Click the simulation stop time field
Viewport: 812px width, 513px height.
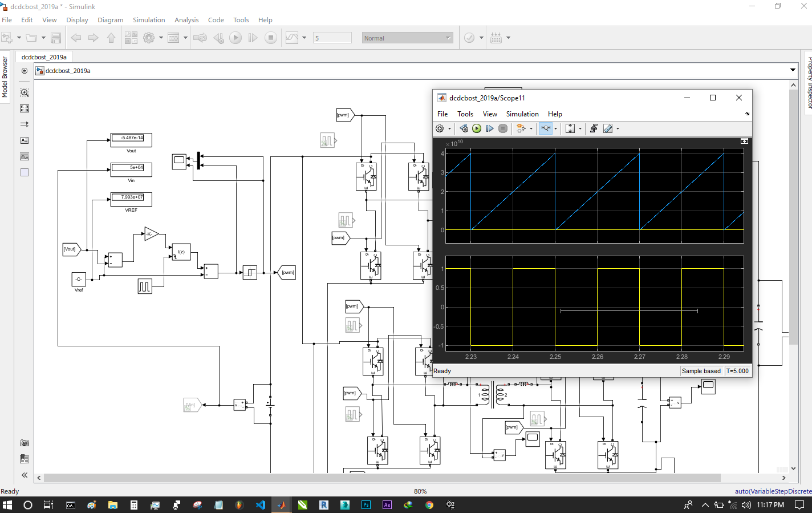pos(332,38)
